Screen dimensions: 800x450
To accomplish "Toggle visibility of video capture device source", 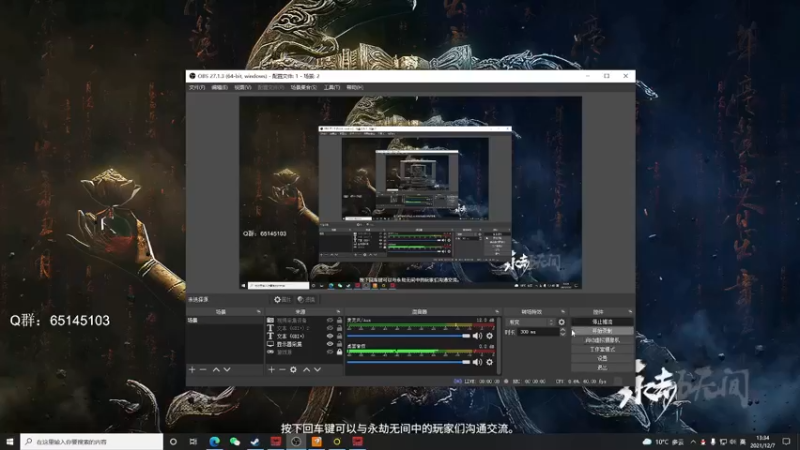I will click(x=330, y=320).
